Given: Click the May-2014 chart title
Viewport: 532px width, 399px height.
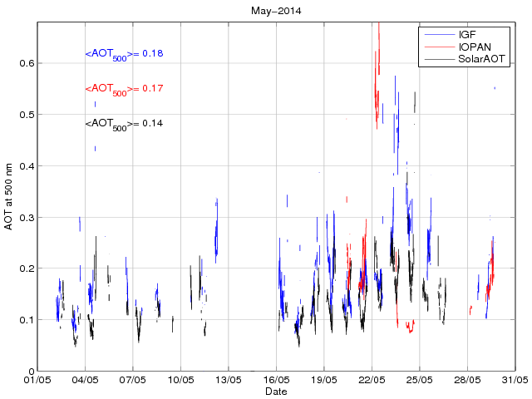Looking at the screenshot, I should [276, 11].
